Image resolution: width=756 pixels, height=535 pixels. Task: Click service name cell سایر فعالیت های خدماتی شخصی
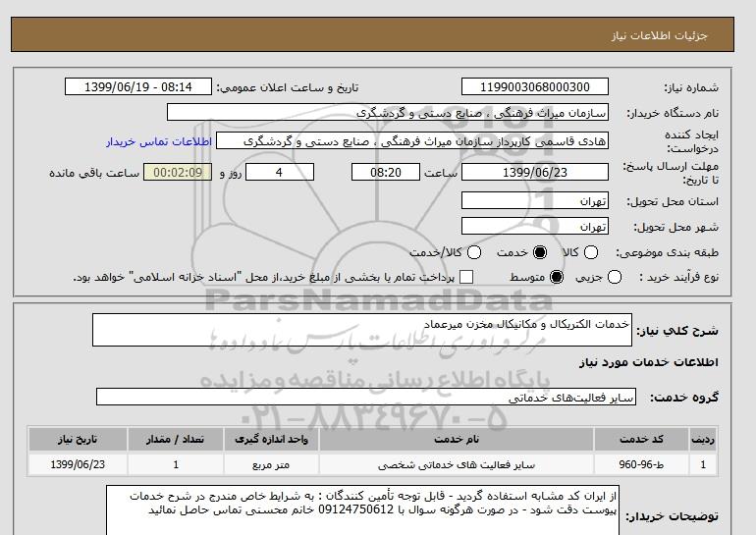pos(457,464)
